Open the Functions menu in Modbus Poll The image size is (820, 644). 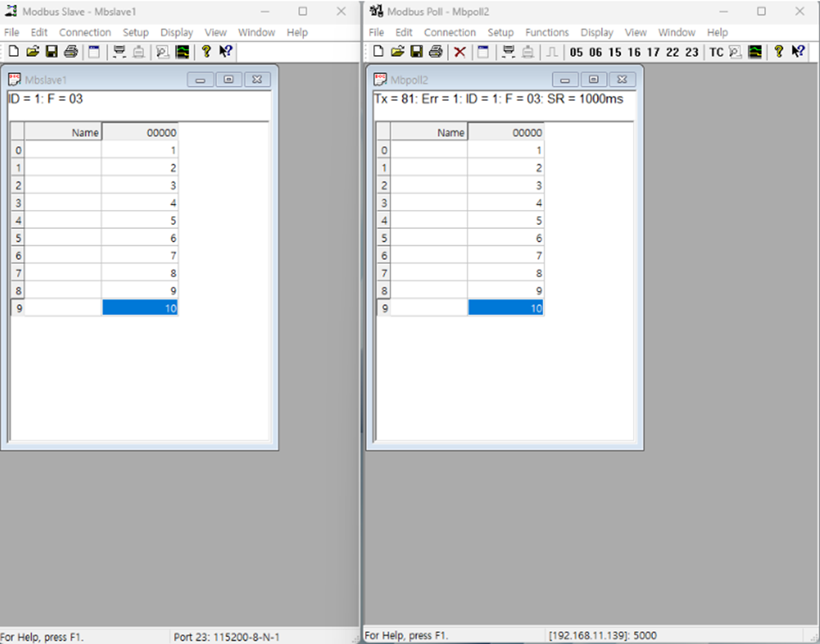pyautogui.click(x=547, y=32)
